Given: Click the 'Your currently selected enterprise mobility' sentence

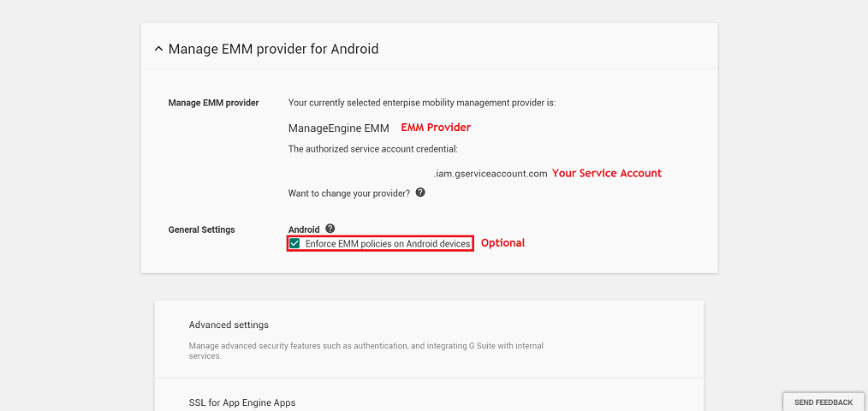Looking at the screenshot, I should [422, 103].
